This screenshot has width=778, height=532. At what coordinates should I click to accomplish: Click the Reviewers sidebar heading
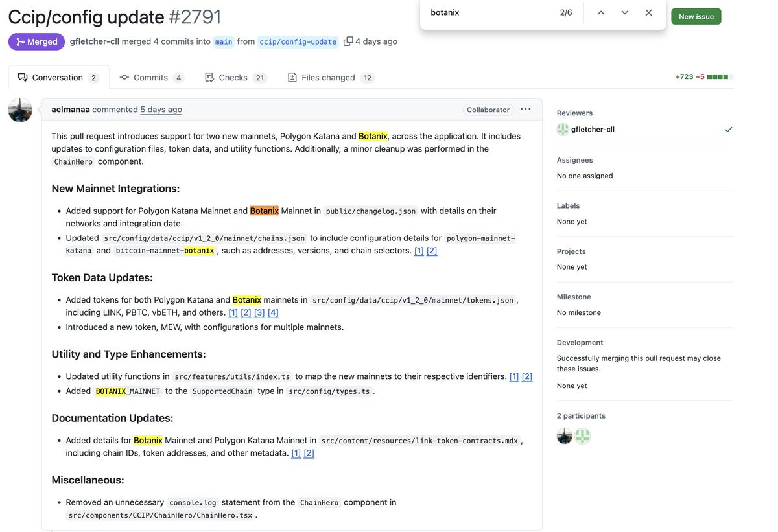pos(574,113)
